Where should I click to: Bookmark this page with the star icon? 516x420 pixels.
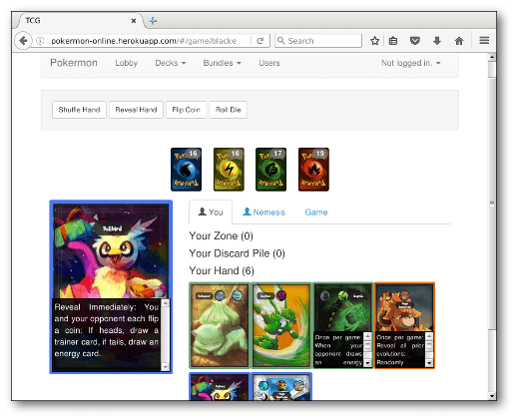pos(374,41)
